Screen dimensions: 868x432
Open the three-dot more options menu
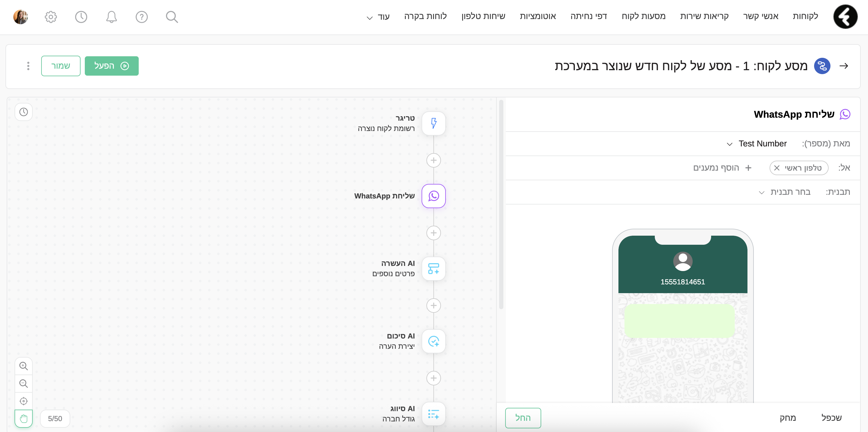(x=28, y=66)
